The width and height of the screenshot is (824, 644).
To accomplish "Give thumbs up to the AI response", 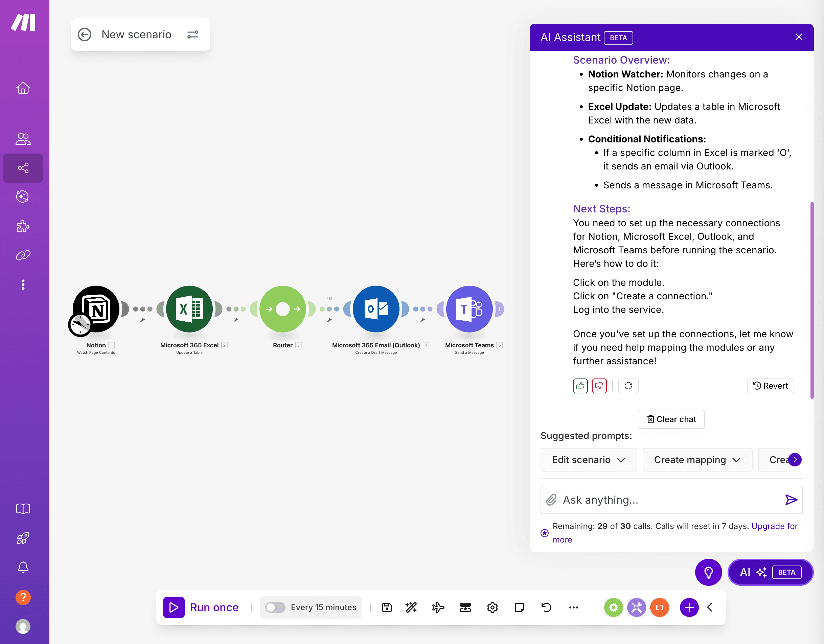I will tap(580, 386).
